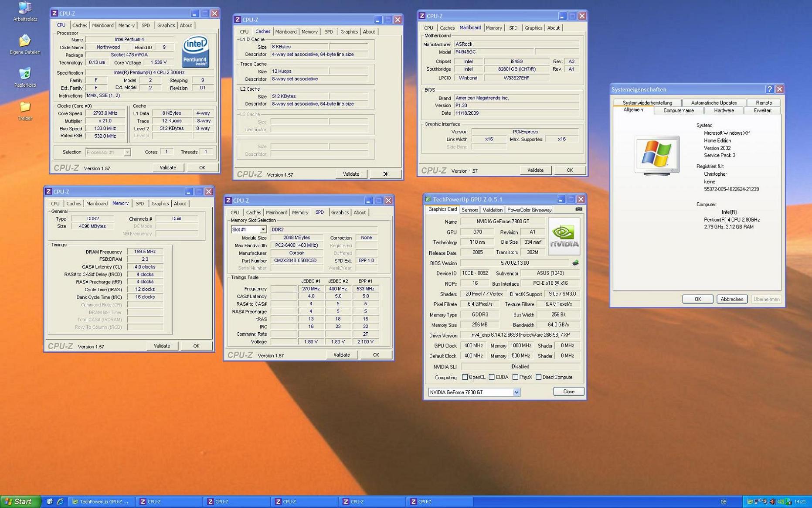Click Validate in the CPU-Z Mainboard window
Image resolution: width=812 pixels, height=508 pixels.
[x=535, y=170]
